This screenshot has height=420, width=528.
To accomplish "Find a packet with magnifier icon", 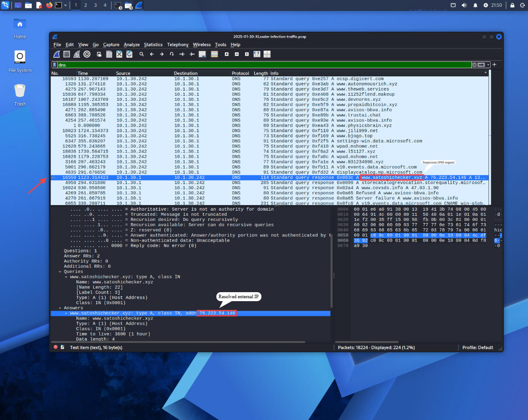I will [142, 54].
